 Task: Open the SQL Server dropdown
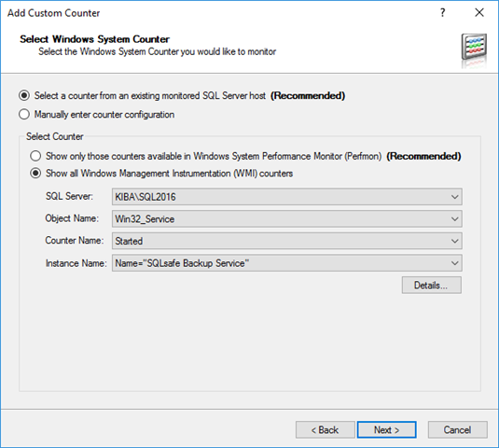pyautogui.click(x=286, y=197)
